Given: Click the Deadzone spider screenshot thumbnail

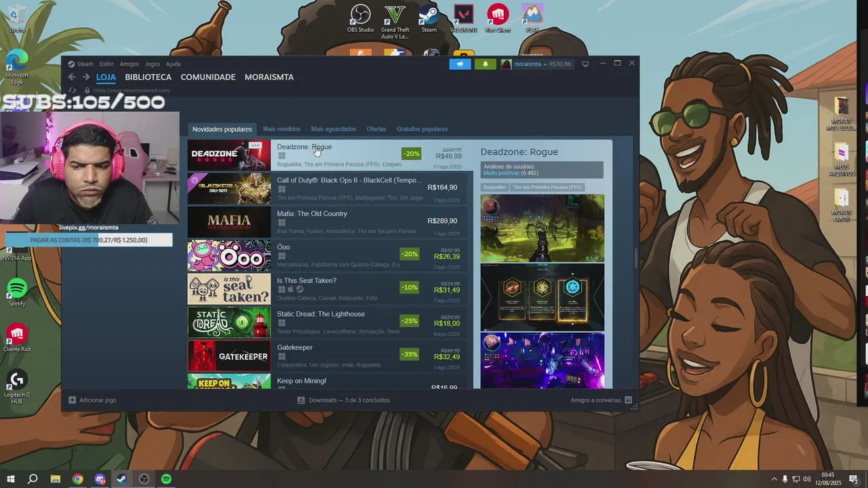Looking at the screenshot, I should tap(542, 228).
